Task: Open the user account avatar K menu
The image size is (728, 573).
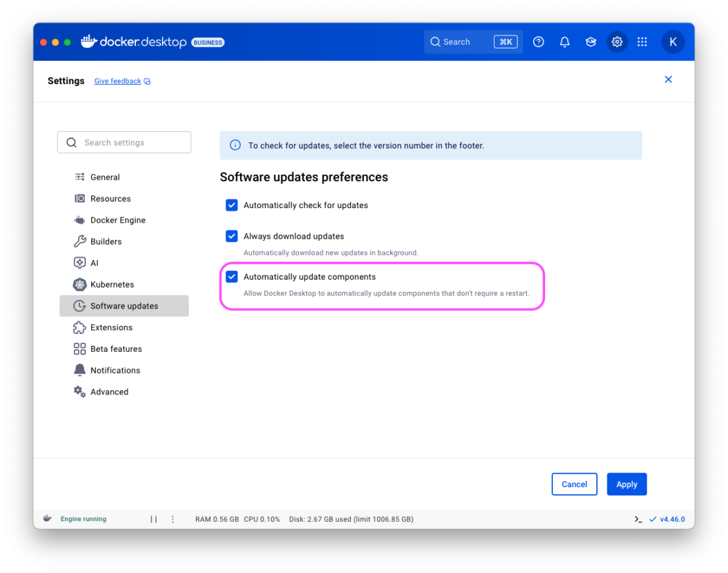Action: point(673,42)
